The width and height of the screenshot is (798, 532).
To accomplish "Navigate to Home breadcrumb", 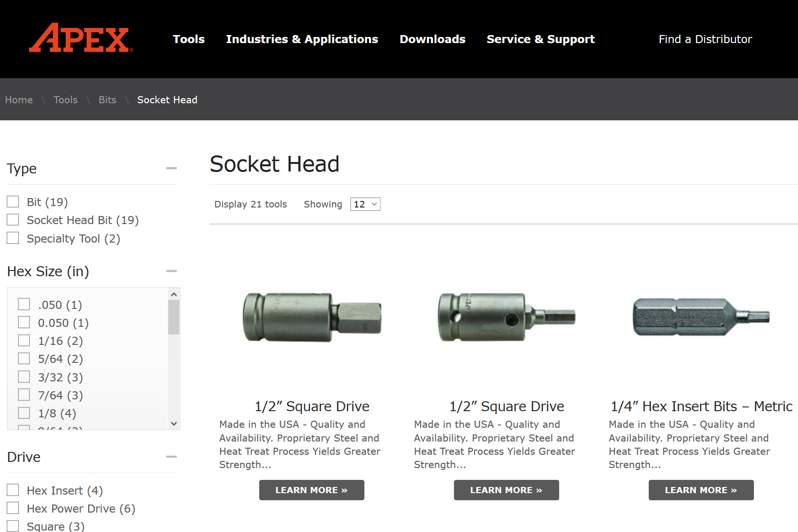I will click(x=19, y=100).
